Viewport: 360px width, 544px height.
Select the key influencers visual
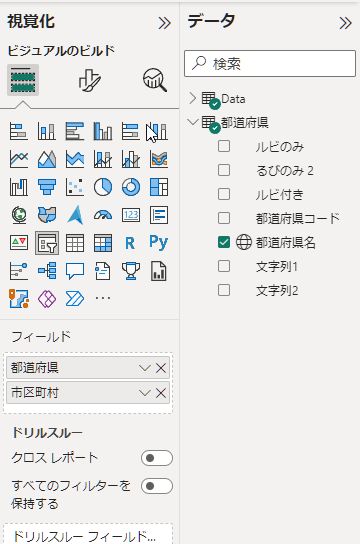(x=19, y=271)
